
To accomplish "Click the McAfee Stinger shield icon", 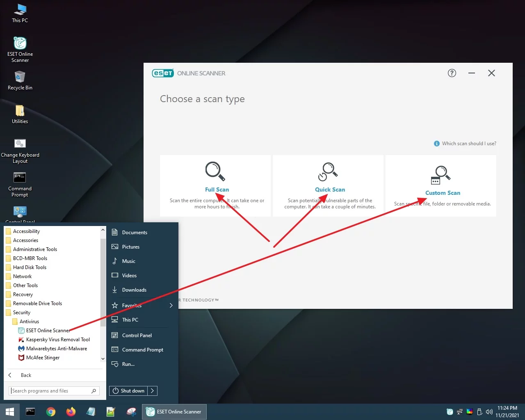I will click(21, 358).
